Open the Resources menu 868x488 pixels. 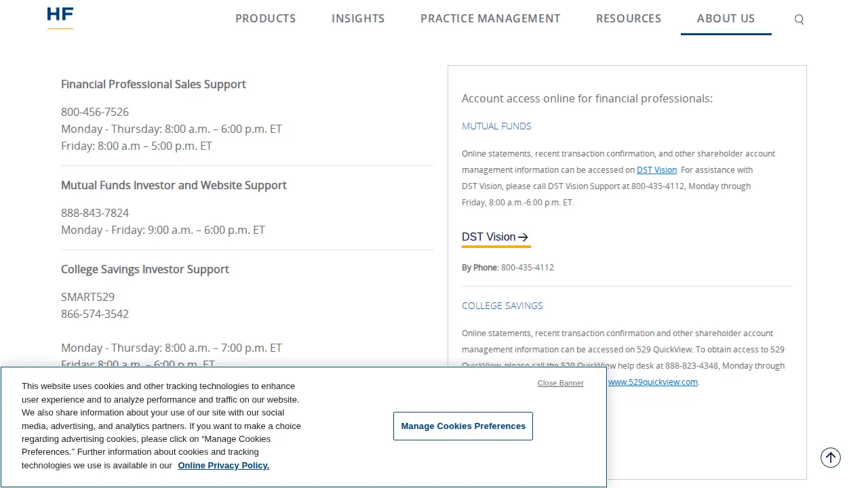[629, 18]
